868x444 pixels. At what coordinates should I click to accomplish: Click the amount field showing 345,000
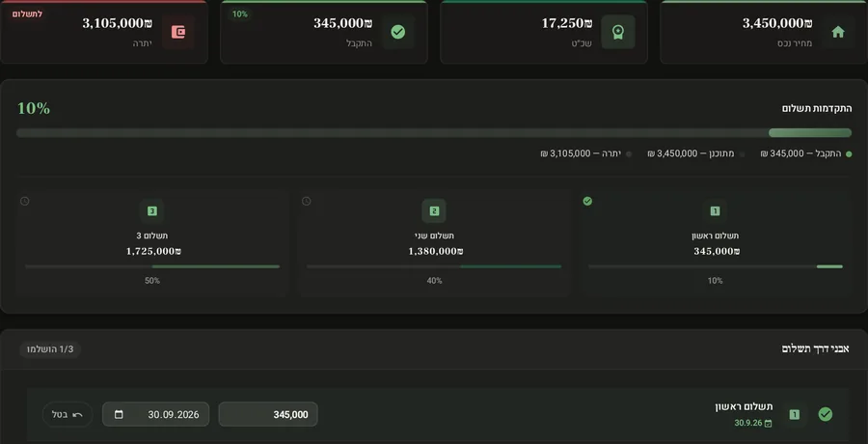(268, 415)
